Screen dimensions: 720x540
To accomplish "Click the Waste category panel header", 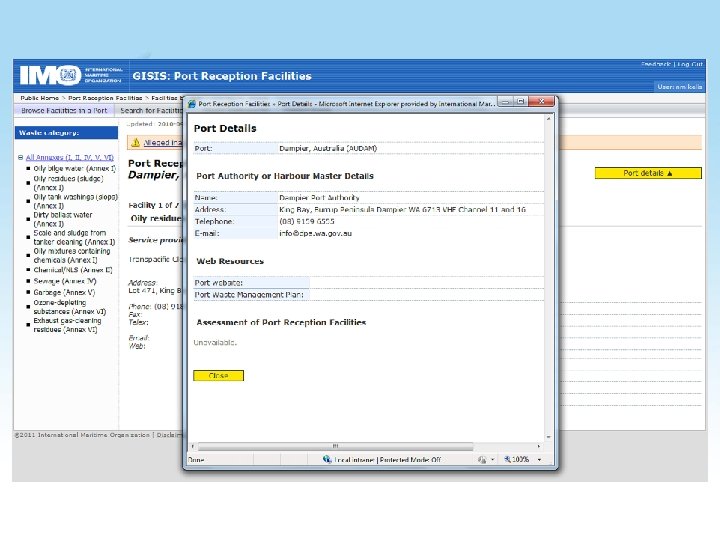I will pyautogui.click(x=66, y=133).
